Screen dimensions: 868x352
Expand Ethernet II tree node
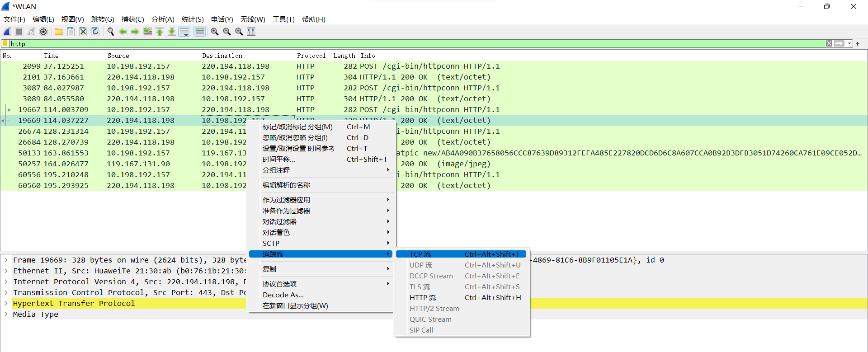point(6,271)
